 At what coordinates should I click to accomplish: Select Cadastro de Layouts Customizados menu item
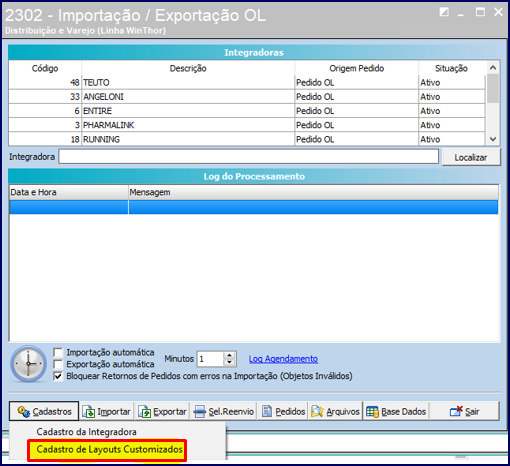(x=109, y=449)
